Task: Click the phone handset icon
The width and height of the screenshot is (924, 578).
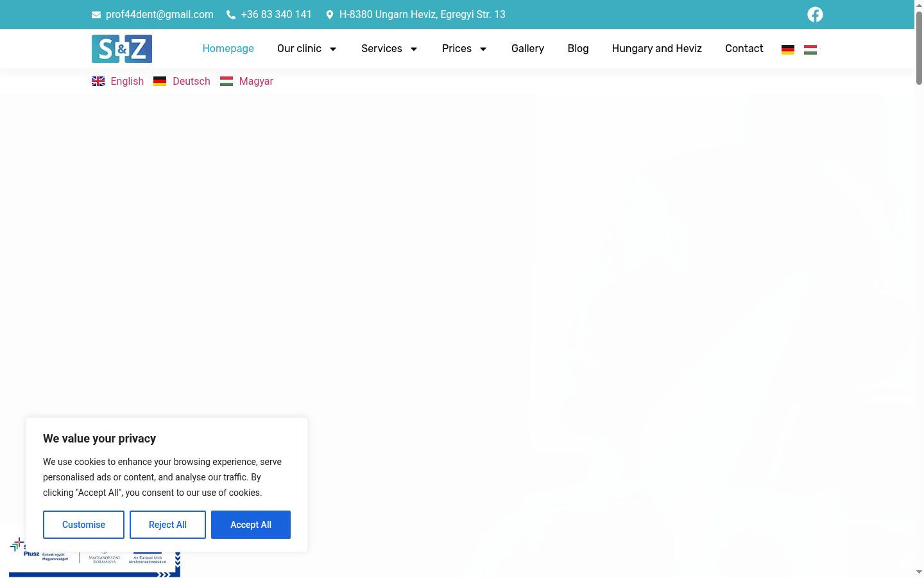Action: [x=231, y=15]
